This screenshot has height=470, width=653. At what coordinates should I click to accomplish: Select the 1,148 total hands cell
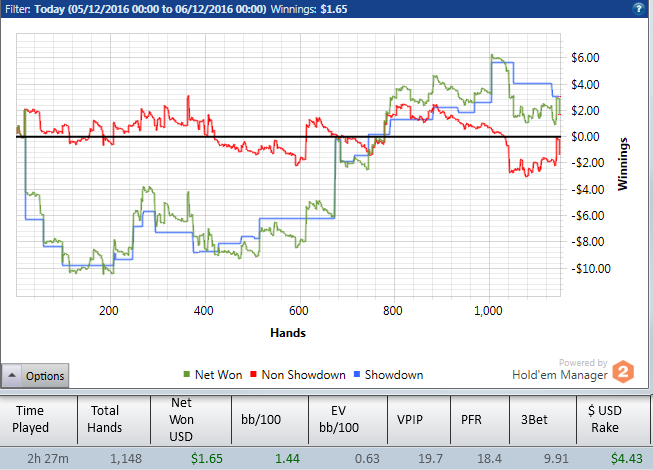[126, 458]
